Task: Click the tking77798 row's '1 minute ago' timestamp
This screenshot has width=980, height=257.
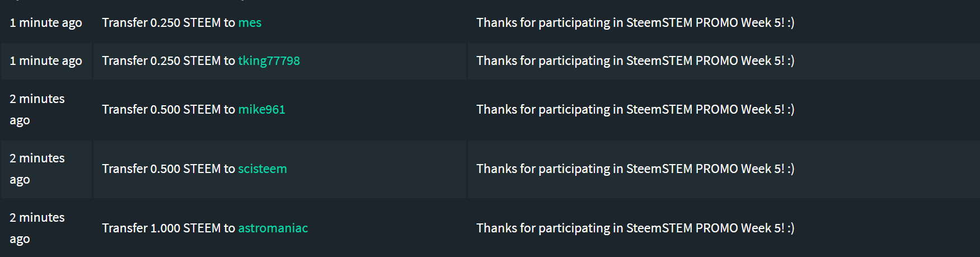Action: pos(46,61)
